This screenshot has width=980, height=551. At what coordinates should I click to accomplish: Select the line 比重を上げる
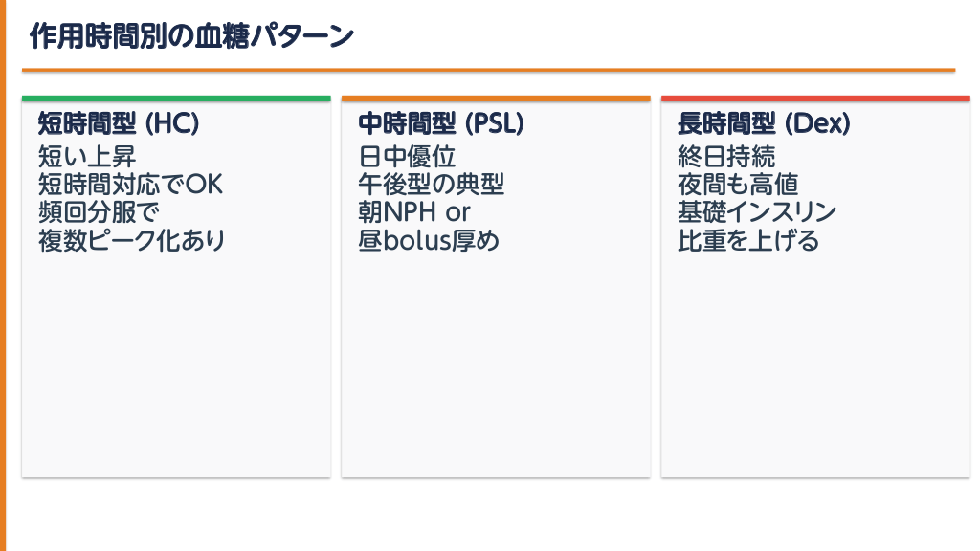(x=748, y=239)
